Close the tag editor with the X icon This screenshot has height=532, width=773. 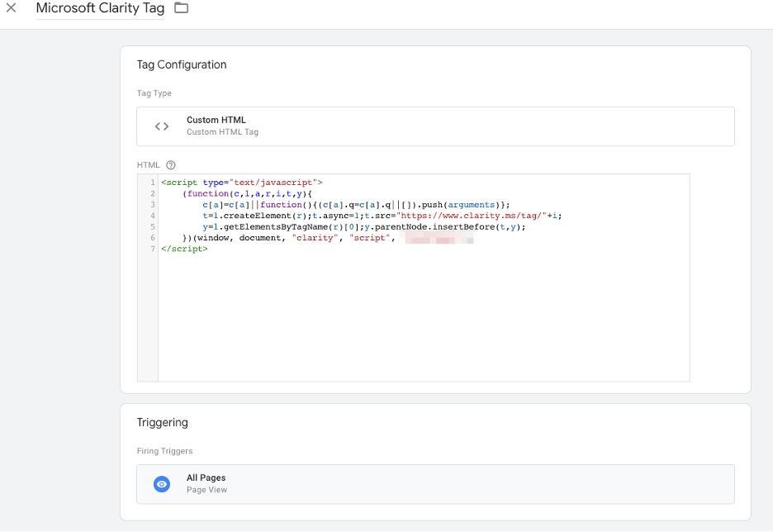pyautogui.click(x=11, y=8)
